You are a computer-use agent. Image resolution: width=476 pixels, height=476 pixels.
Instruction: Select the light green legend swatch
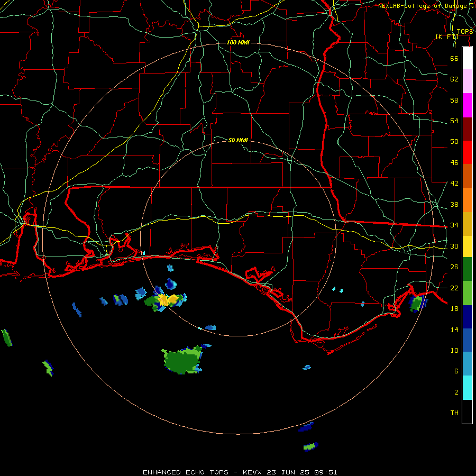coord(467,293)
